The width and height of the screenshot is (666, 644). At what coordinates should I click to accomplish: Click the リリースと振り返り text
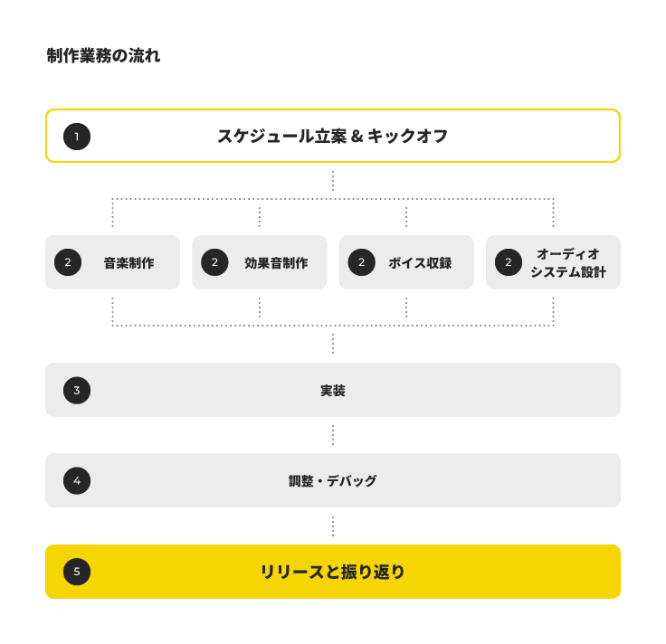333,572
